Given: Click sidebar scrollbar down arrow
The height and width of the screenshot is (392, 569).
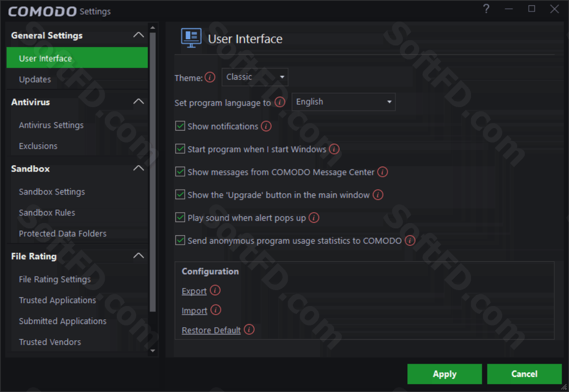Looking at the screenshot, I should [x=153, y=351].
